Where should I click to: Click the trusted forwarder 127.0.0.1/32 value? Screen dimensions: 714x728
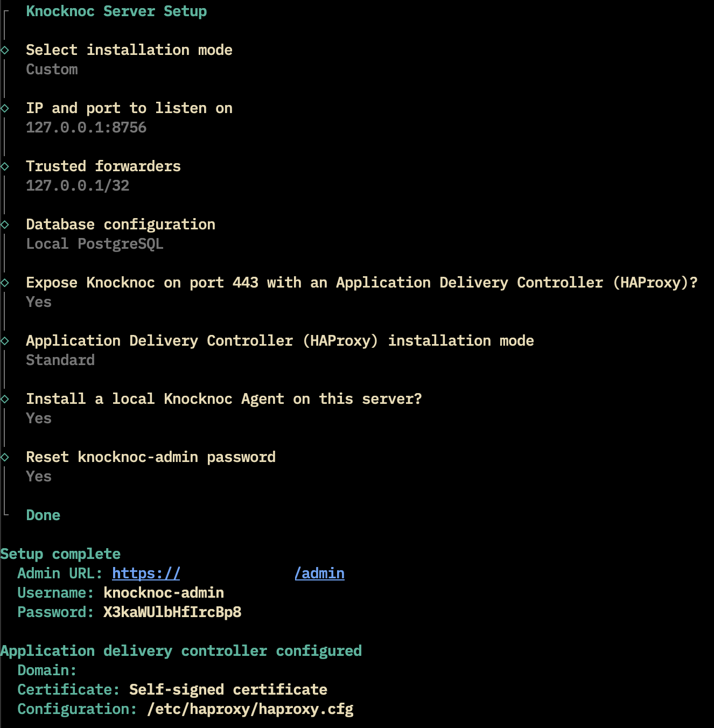coord(78,186)
